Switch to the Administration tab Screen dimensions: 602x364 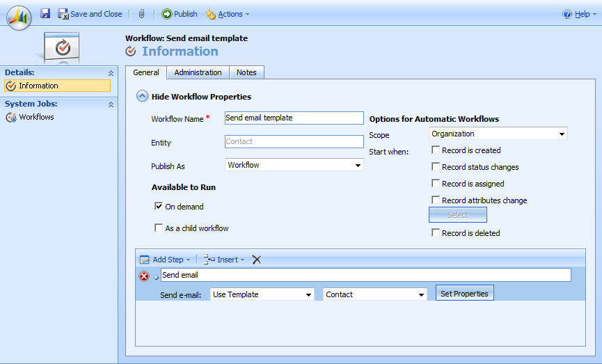(x=198, y=72)
